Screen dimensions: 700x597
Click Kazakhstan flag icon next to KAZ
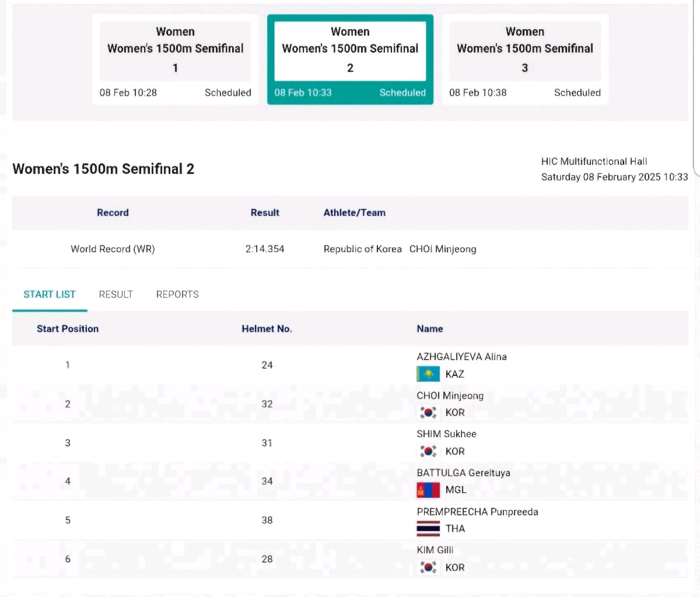point(428,374)
